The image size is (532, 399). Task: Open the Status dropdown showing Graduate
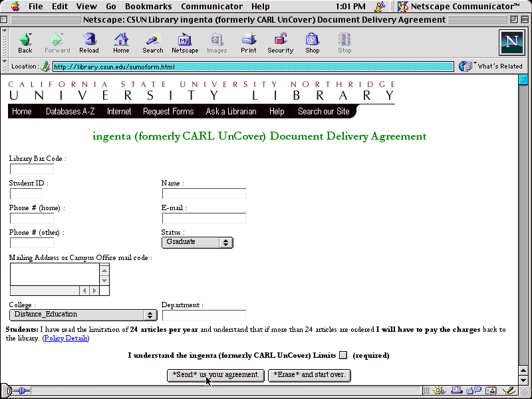click(x=197, y=242)
